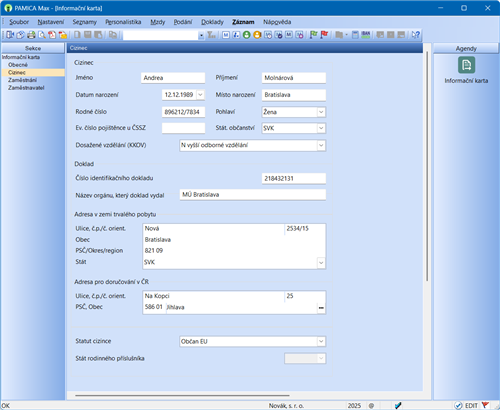Expand the Stát. občanství dropdown

point(321,128)
